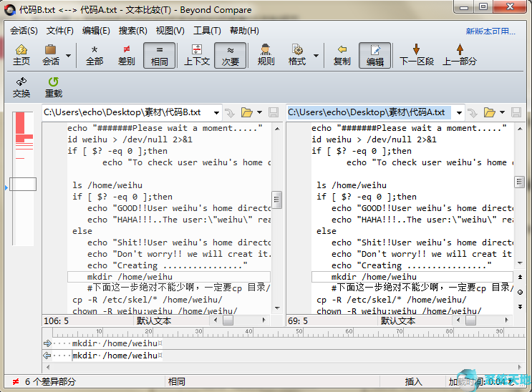Click the not-equal icon in status bar

click(16, 382)
